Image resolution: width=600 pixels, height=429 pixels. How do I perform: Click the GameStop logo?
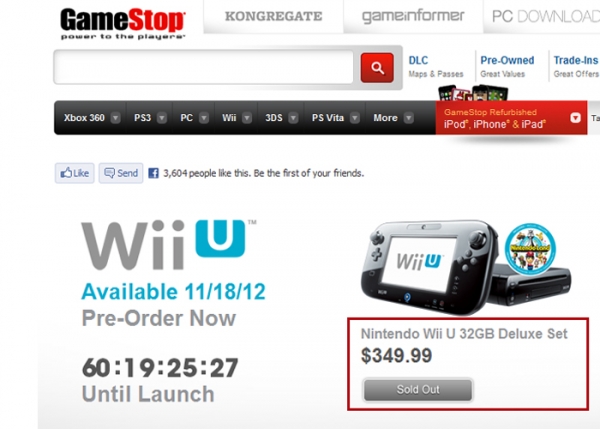point(122,23)
